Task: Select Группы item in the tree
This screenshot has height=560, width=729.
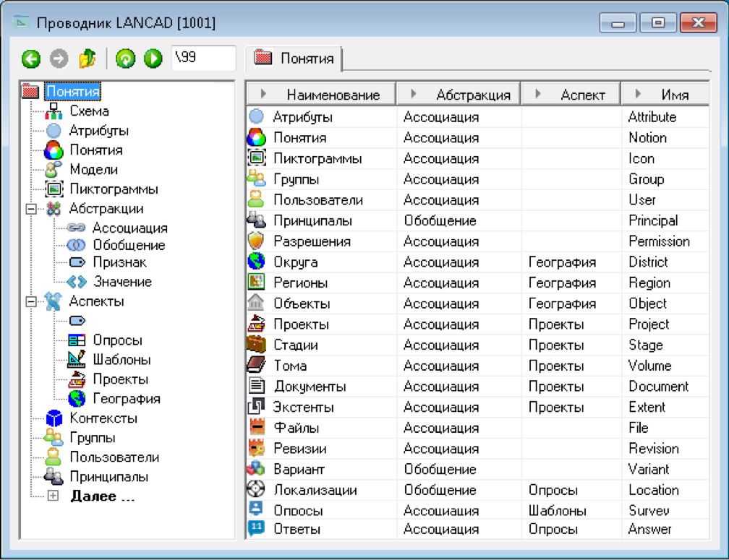Action: (x=93, y=437)
